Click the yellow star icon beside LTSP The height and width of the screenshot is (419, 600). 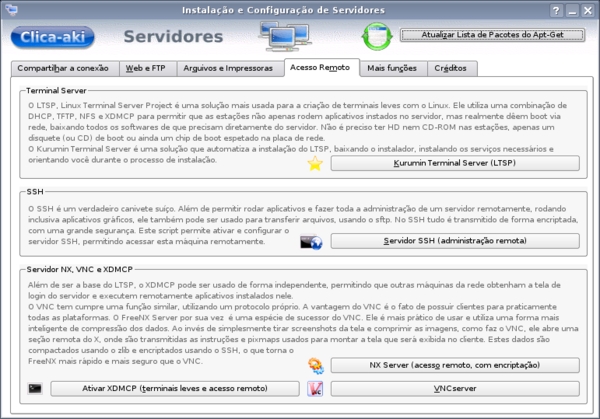315,164
